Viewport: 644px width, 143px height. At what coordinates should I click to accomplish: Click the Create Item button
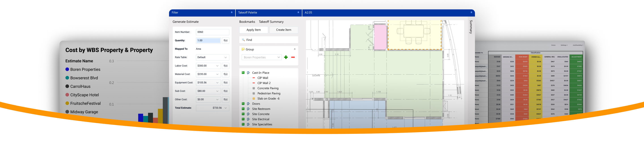(284, 30)
